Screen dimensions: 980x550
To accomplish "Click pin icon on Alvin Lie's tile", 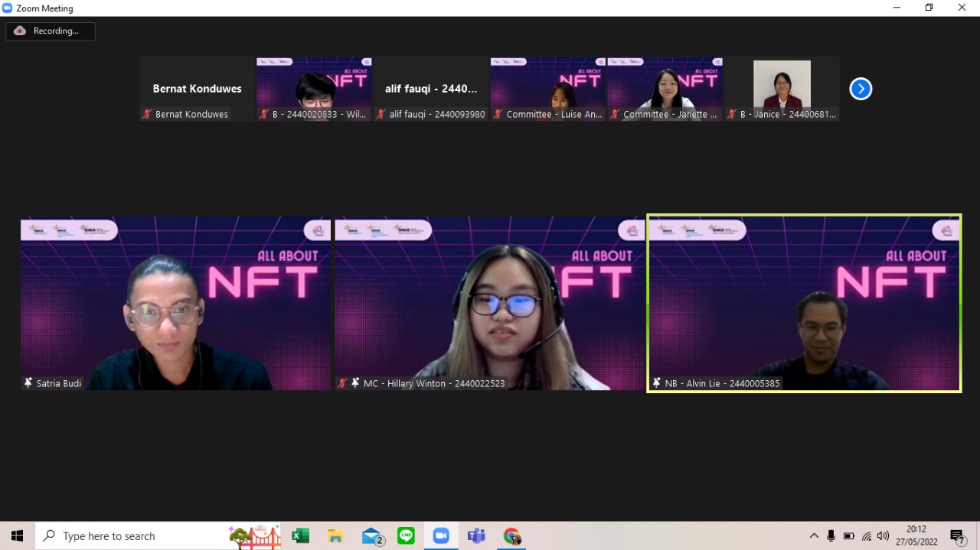I will pyautogui.click(x=656, y=383).
